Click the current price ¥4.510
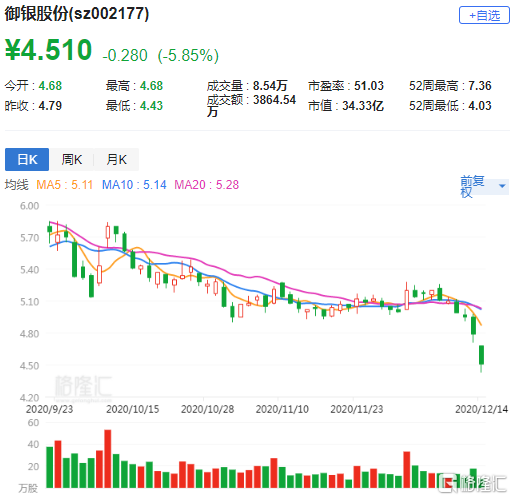The image size is (513, 500). [x=49, y=50]
